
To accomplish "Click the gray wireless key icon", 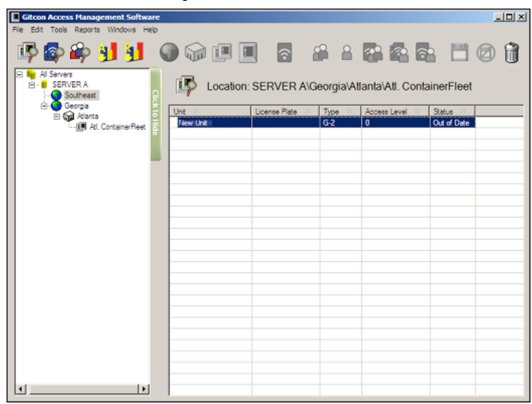I will pos(284,52).
